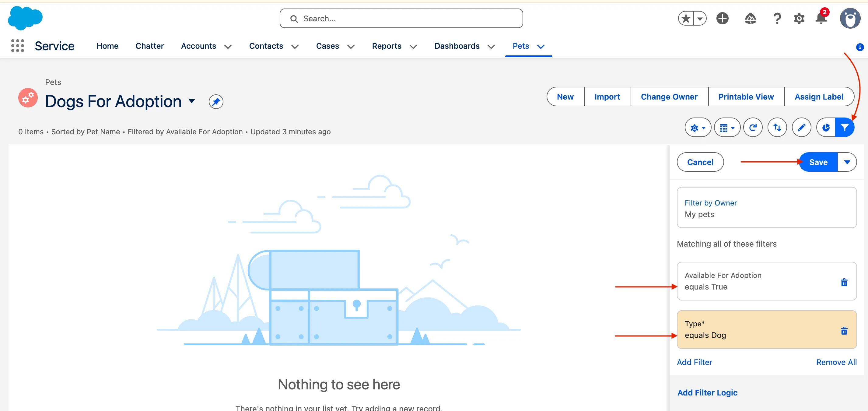The image size is (868, 411).
Task: Click the Add Filter Logic link
Action: coord(707,392)
